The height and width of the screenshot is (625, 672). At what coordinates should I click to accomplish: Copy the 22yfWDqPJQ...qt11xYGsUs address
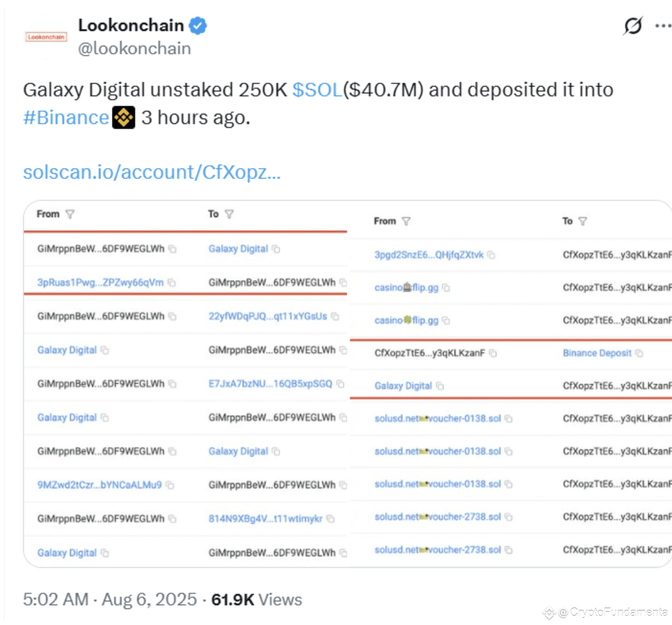tap(335, 316)
